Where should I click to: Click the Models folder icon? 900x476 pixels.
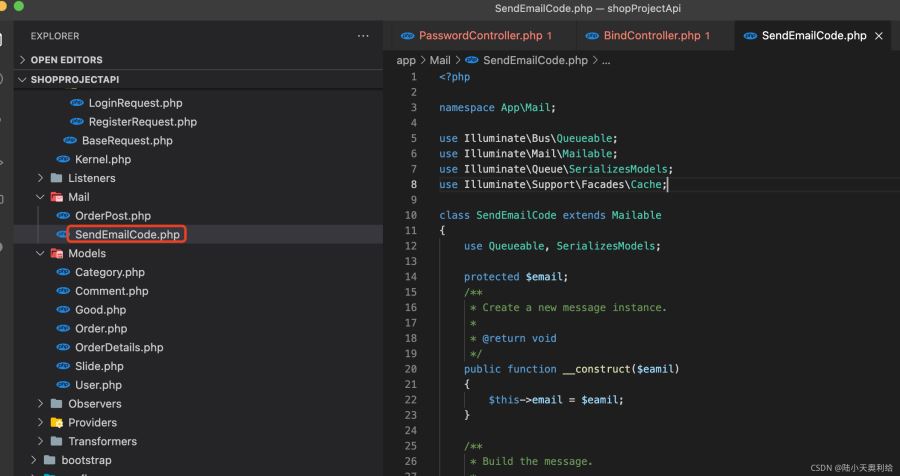pos(56,254)
